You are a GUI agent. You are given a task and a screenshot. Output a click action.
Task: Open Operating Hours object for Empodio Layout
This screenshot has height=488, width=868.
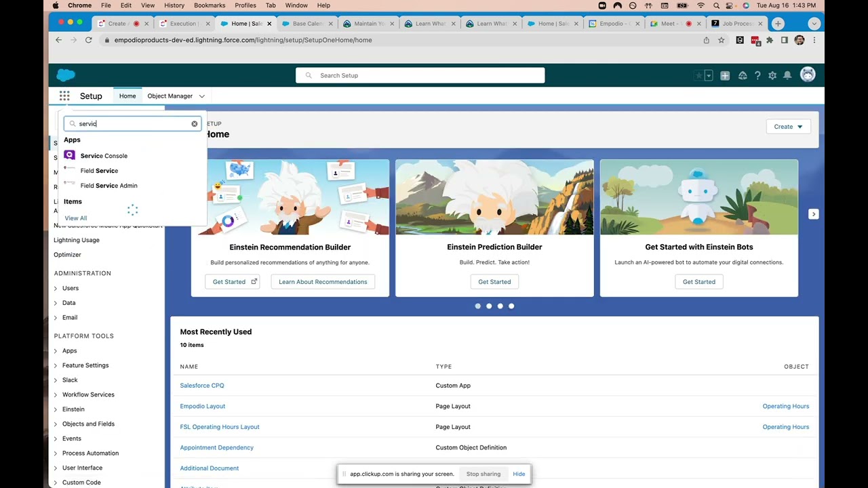[786, 407]
